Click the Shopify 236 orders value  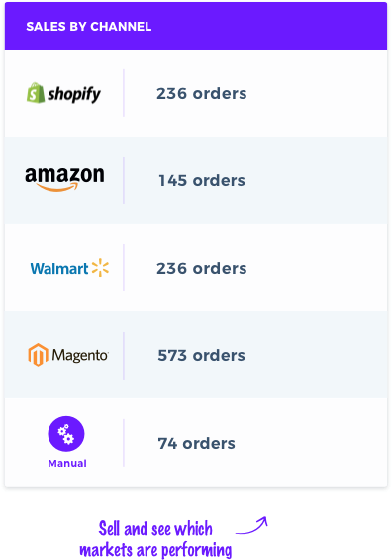pyautogui.click(x=202, y=93)
